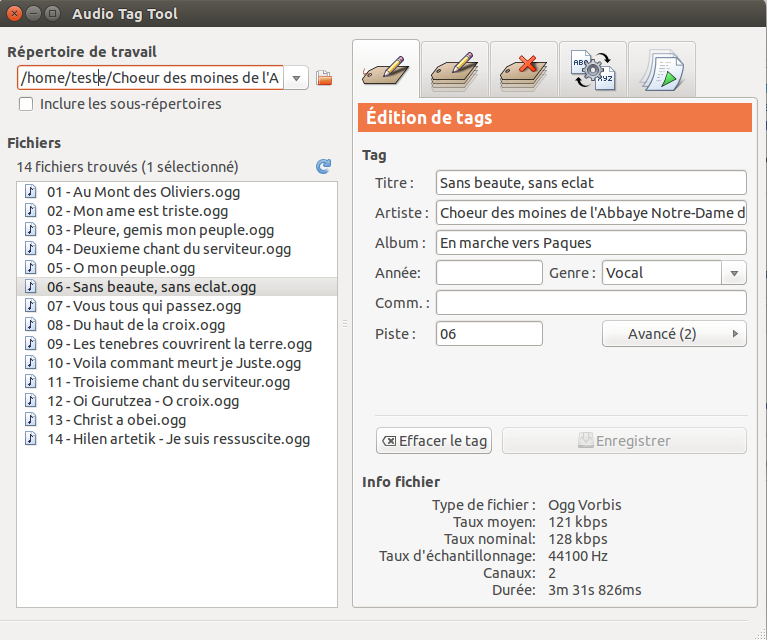The image size is (767, 640).
Task: Refresh the file list with reload icon
Action: pos(323,167)
